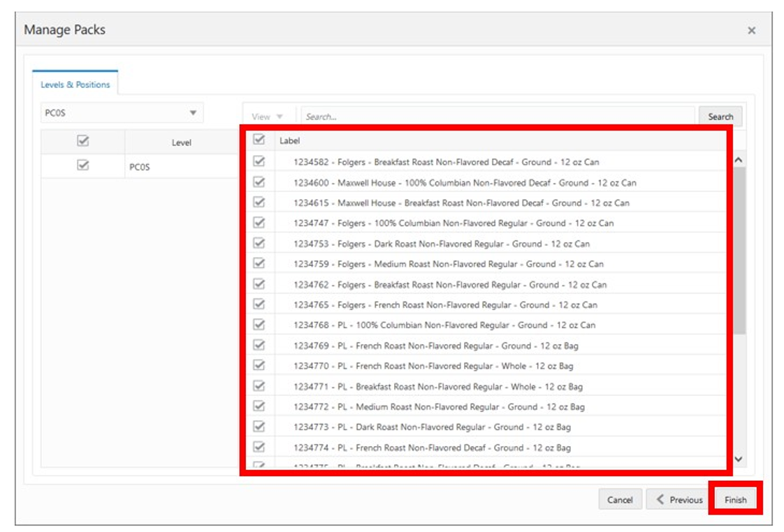
Task: Open the View dropdown menu
Action: pos(267,117)
